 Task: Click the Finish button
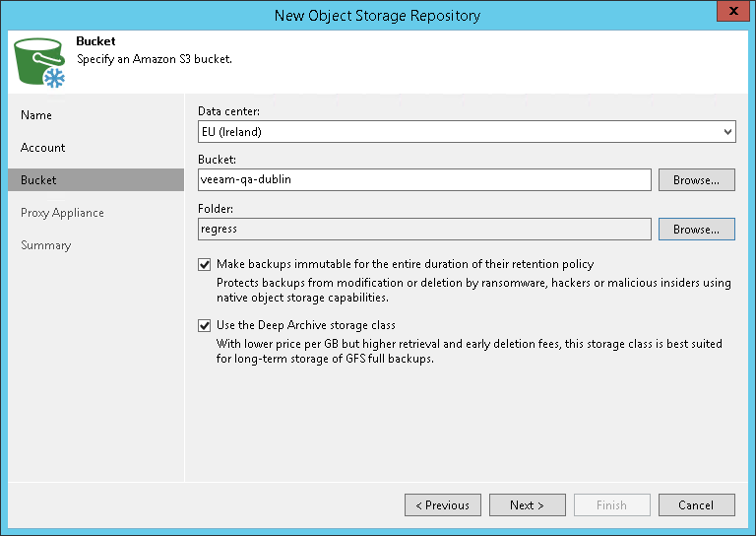612,505
